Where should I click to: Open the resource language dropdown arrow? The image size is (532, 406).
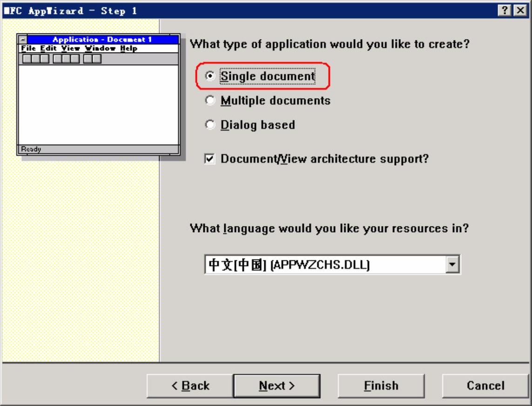click(452, 264)
